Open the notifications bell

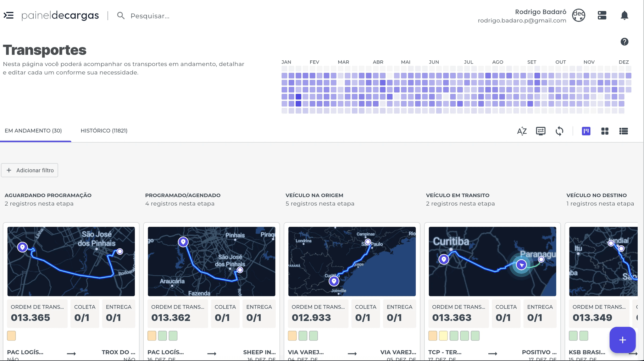624,15
